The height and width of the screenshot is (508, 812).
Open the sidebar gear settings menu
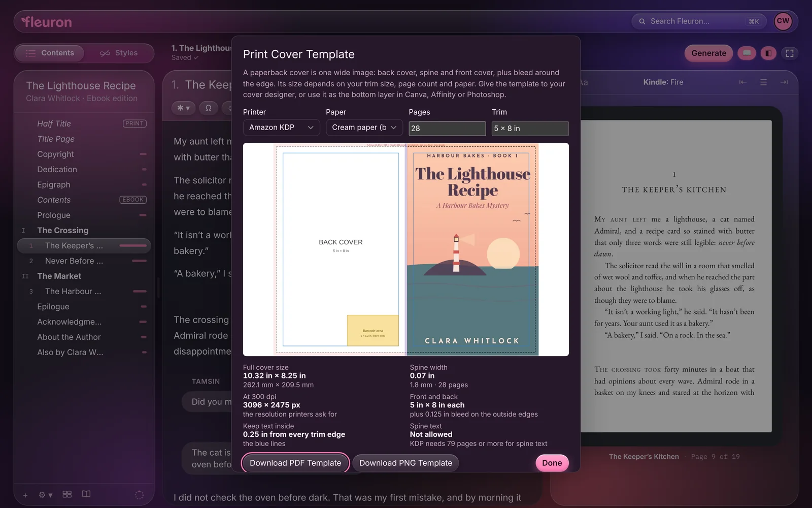click(x=45, y=495)
